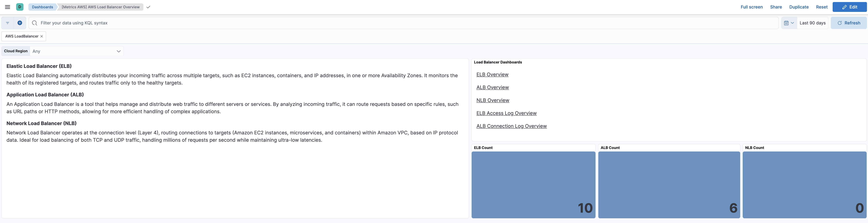The height and width of the screenshot is (223, 868).
Task: Go to the Dashboards breadcrumb
Action: coord(42,7)
